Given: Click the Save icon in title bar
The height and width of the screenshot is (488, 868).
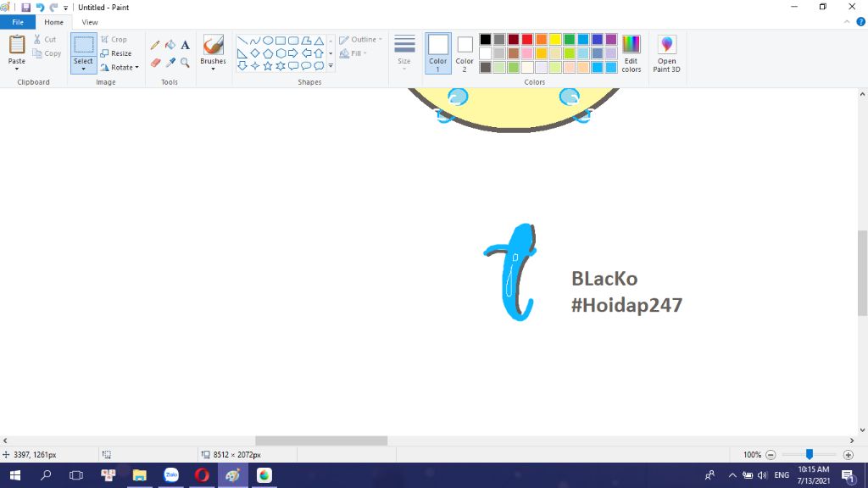Looking at the screenshot, I should [26, 8].
